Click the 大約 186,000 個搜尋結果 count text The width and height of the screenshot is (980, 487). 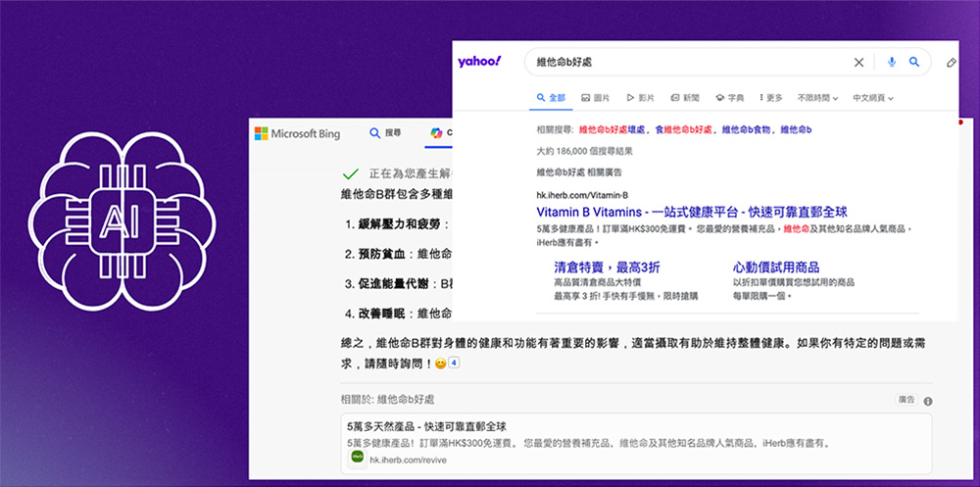coord(584,151)
